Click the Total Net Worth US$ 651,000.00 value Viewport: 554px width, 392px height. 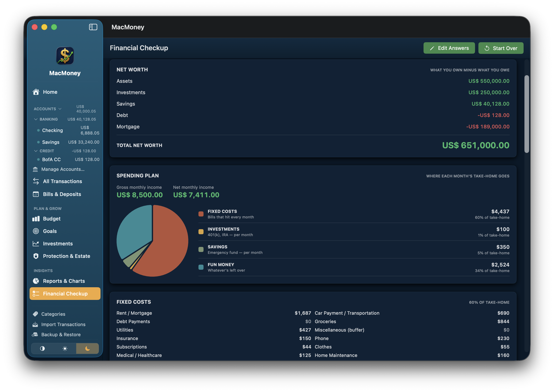[x=476, y=145]
